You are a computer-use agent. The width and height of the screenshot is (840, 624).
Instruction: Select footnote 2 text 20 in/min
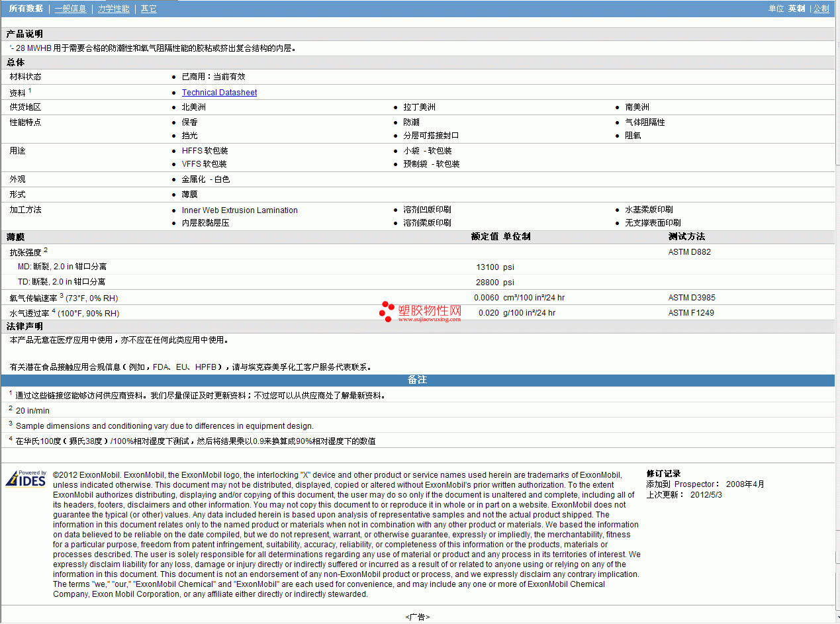pyautogui.click(x=32, y=411)
